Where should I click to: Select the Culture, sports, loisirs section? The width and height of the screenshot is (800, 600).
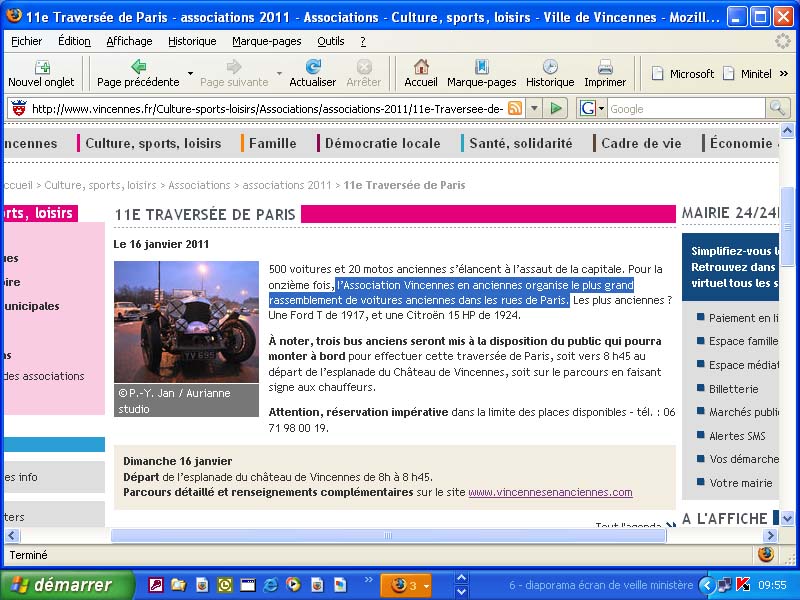(153, 143)
